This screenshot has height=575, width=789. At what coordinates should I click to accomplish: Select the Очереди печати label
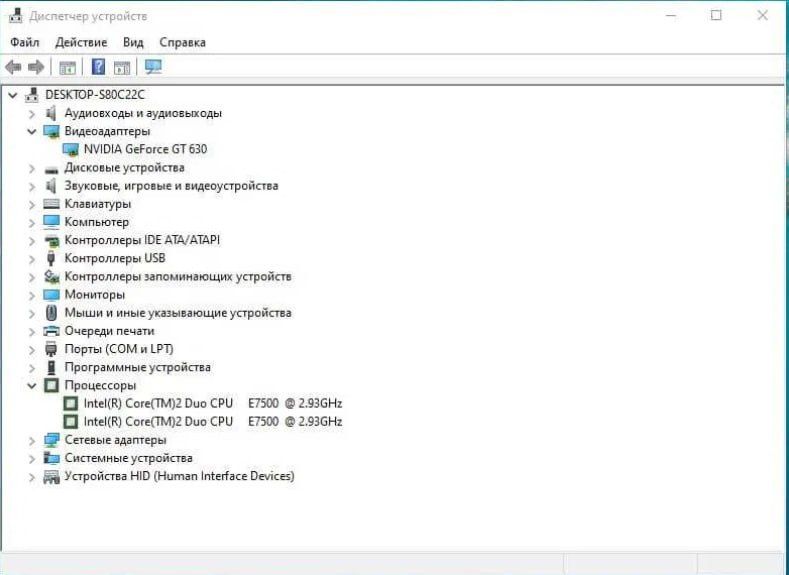pos(110,331)
